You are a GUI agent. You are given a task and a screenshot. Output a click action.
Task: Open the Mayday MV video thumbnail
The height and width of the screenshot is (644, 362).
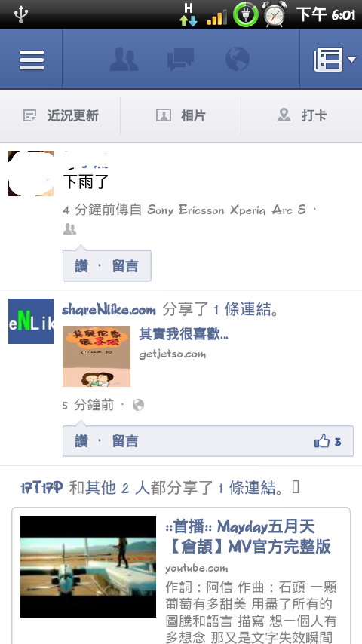coord(88,566)
